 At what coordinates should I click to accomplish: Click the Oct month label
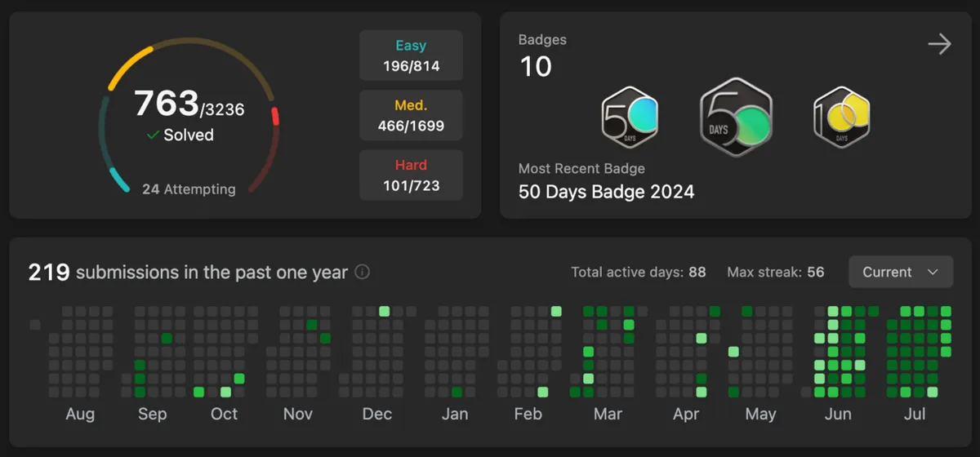coord(224,414)
